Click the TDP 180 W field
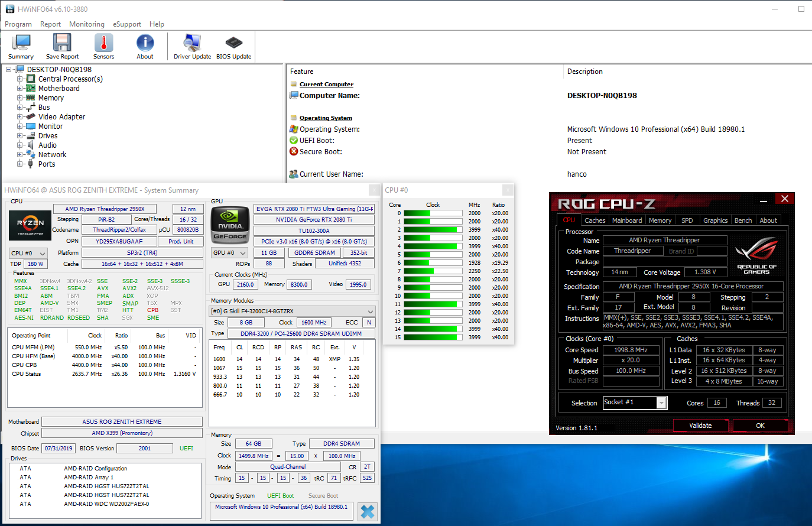This screenshot has height=526, width=812. tap(35, 264)
